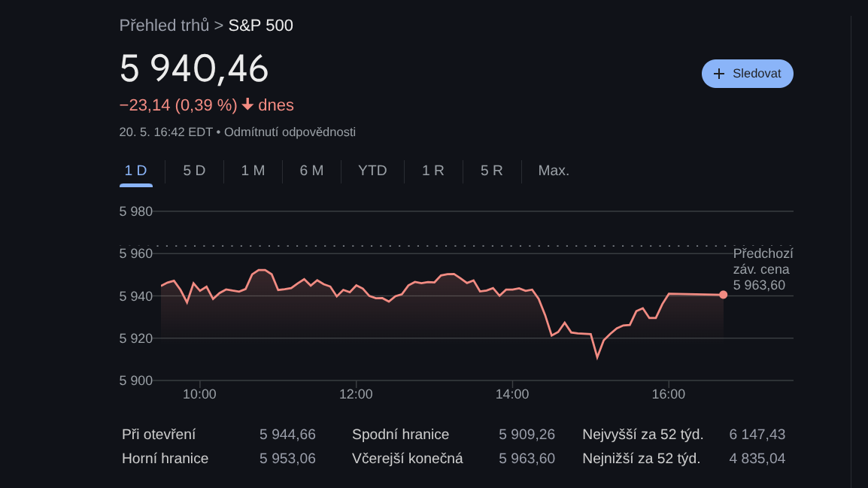868x488 pixels.
Task: Click the dnes label
Action: click(276, 105)
